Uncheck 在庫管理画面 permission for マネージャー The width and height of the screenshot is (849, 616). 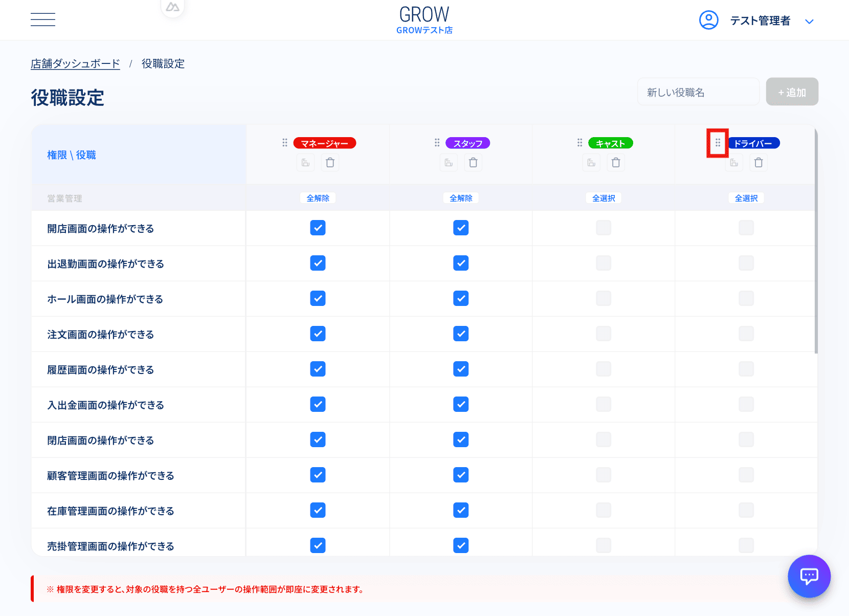[318, 510]
